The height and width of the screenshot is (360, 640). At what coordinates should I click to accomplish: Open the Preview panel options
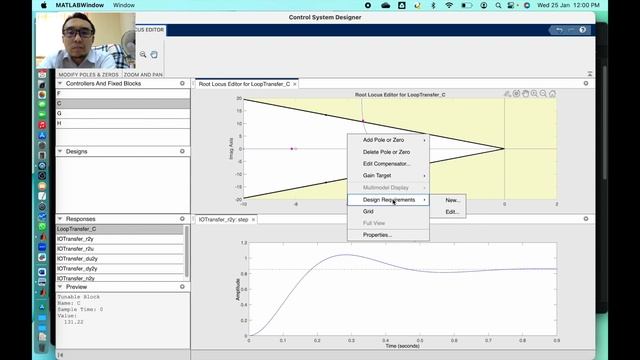(x=182, y=287)
